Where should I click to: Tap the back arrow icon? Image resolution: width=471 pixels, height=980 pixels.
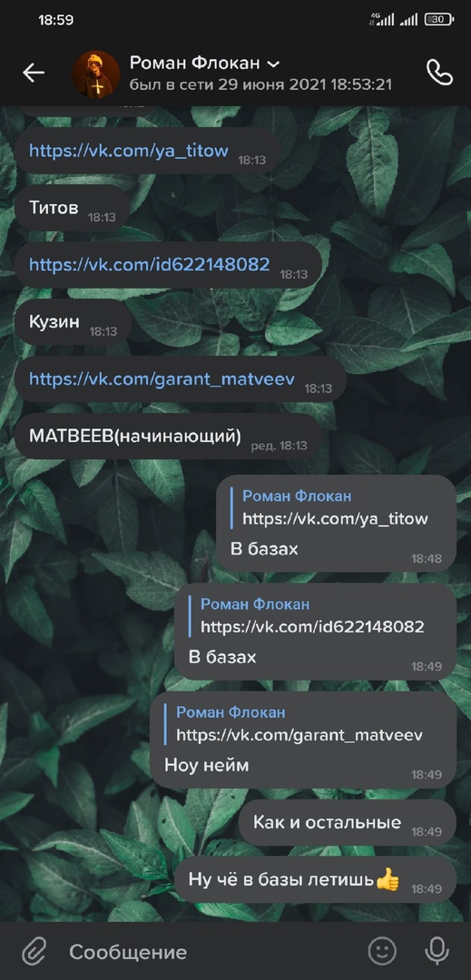pyautogui.click(x=34, y=73)
